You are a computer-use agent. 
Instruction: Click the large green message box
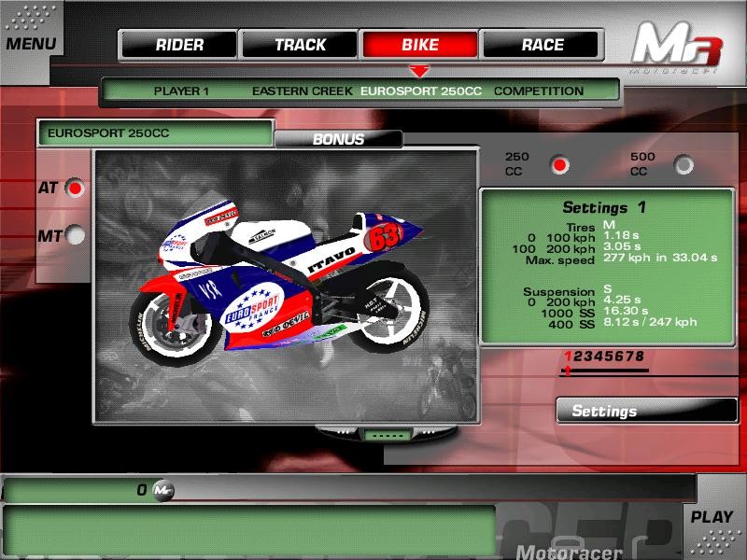[x=249, y=531]
